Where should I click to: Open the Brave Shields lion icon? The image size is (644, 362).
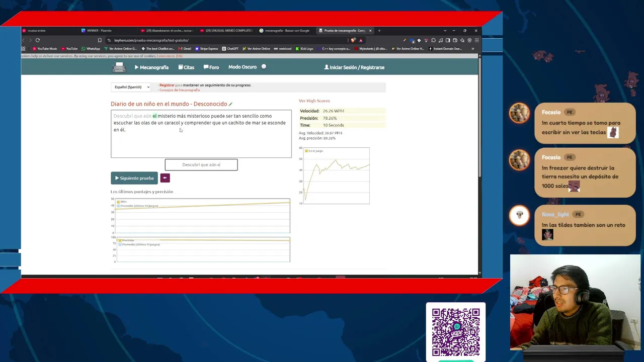353,40
